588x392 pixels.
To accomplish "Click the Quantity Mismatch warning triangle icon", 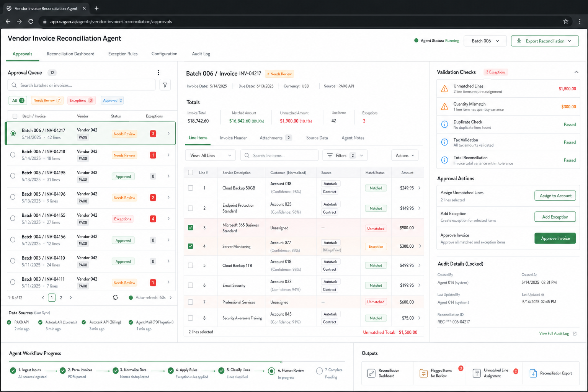I will click(x=444, y=106).
